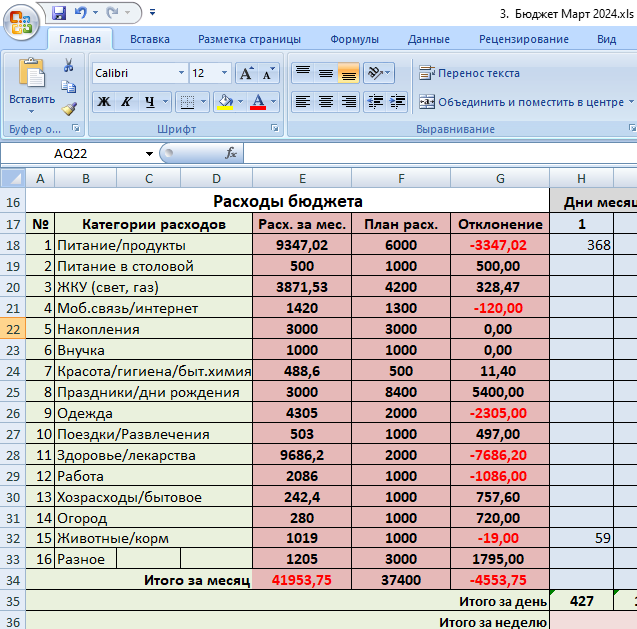Save the workbook with the floppy icon
Screen dimensions: 637x629
(x=59, y=13)
